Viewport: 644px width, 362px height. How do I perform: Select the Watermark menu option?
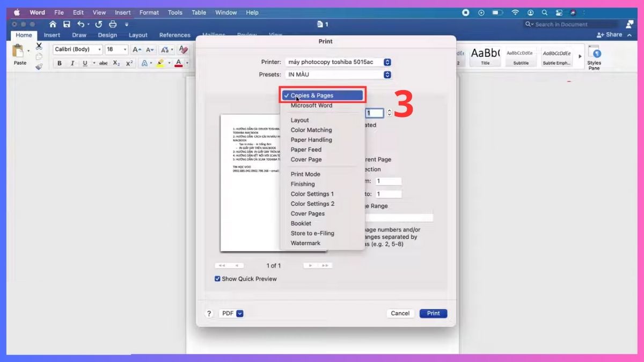click(305, 243)
